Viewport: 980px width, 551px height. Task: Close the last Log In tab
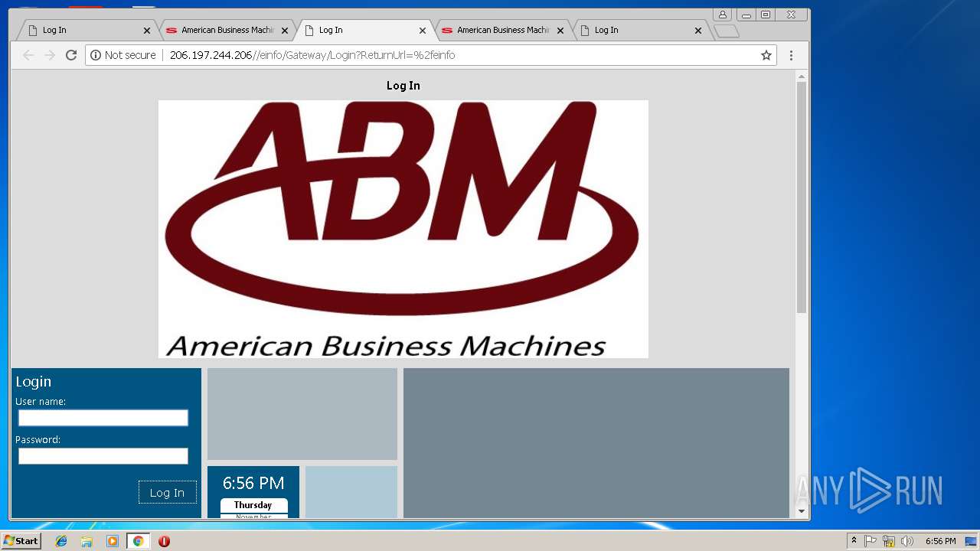point(698,31)
